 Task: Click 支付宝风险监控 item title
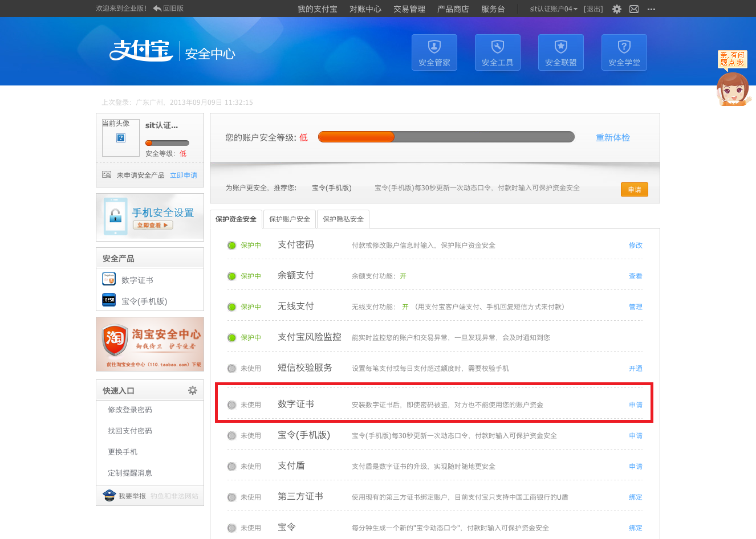coord(310,337)
